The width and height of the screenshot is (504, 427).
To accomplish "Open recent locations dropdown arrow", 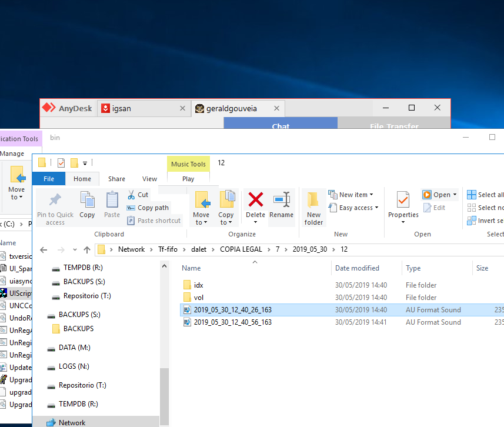I will pos(75,250).
